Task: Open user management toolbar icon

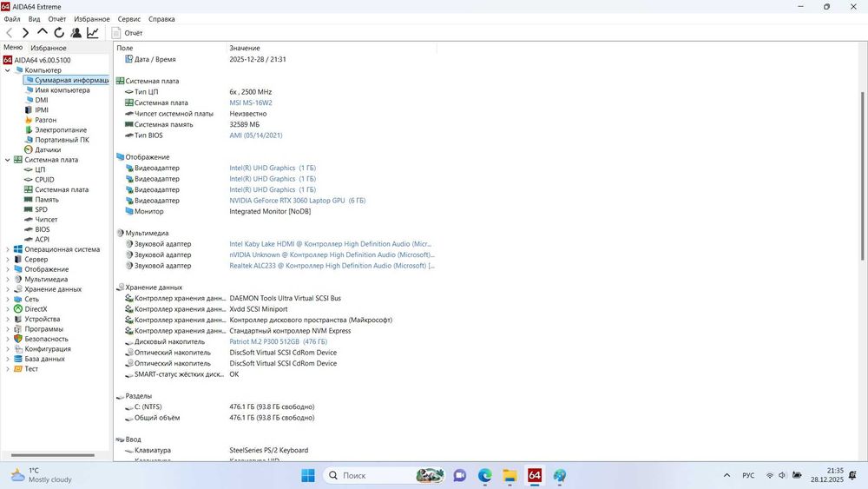Action: click(x=76, y=33)
